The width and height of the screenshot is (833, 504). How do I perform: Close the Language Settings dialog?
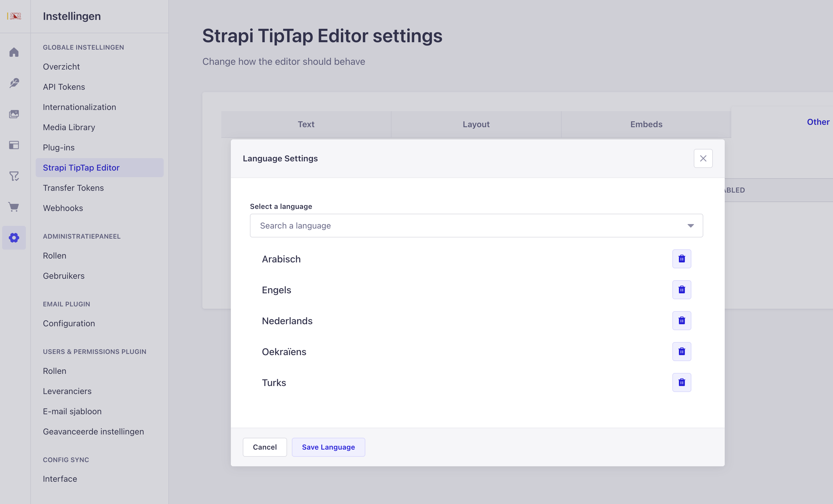(703, 158)
